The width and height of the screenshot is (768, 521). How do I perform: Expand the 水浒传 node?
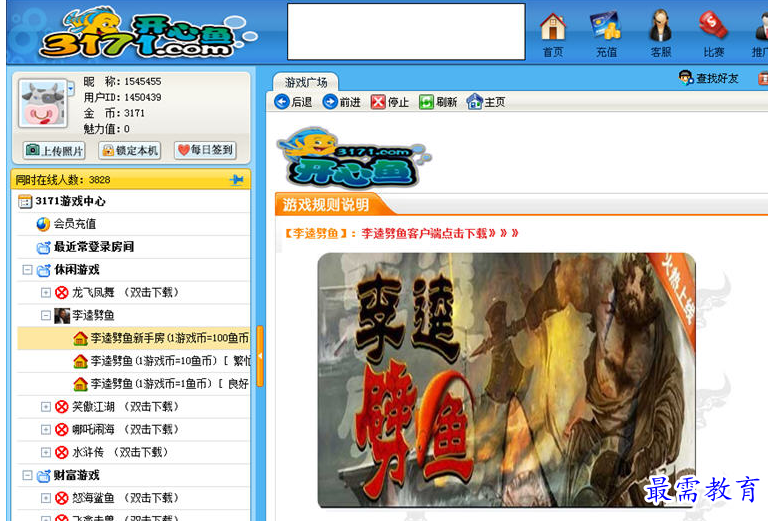click(46, 452)
